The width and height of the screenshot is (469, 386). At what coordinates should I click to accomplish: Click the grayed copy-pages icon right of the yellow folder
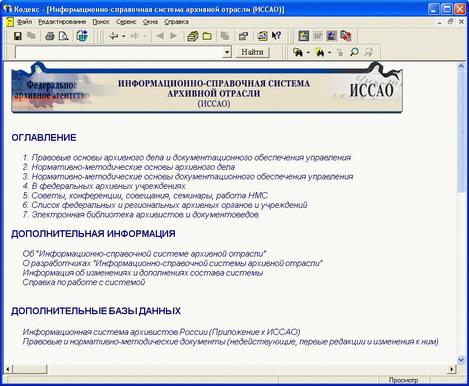click(x=225, y=36)
